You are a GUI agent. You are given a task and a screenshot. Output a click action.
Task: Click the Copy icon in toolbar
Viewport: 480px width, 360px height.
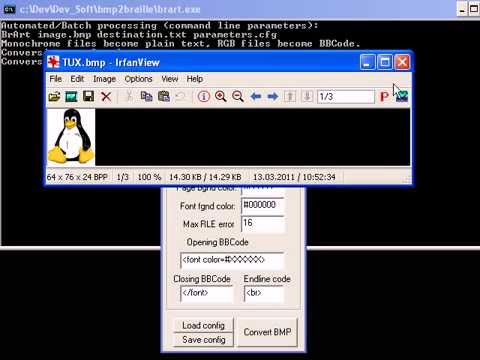[146, 97]
